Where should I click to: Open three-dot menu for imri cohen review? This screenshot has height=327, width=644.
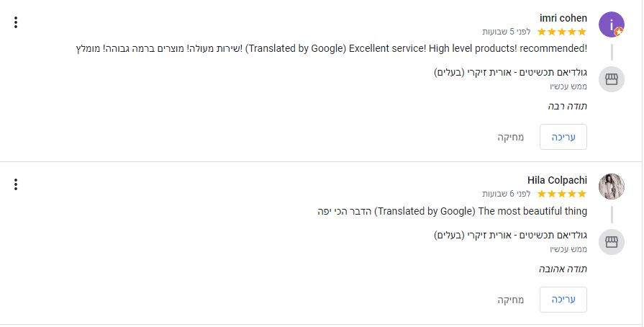(16, 22)
